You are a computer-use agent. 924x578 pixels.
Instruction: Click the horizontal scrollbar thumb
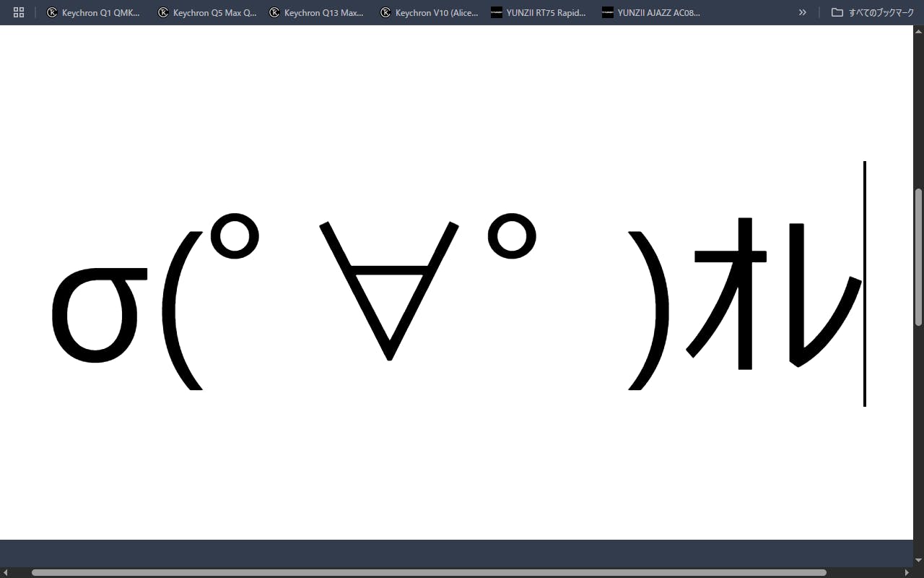[x=429, y=572]
